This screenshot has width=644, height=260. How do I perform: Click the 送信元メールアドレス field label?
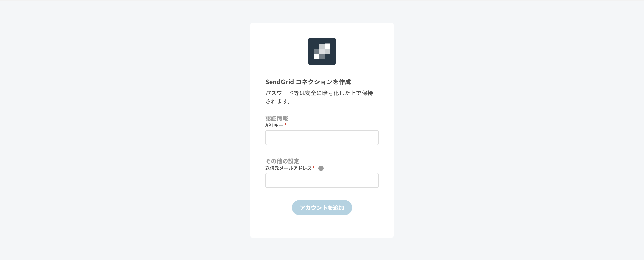[x=289, y=168]
